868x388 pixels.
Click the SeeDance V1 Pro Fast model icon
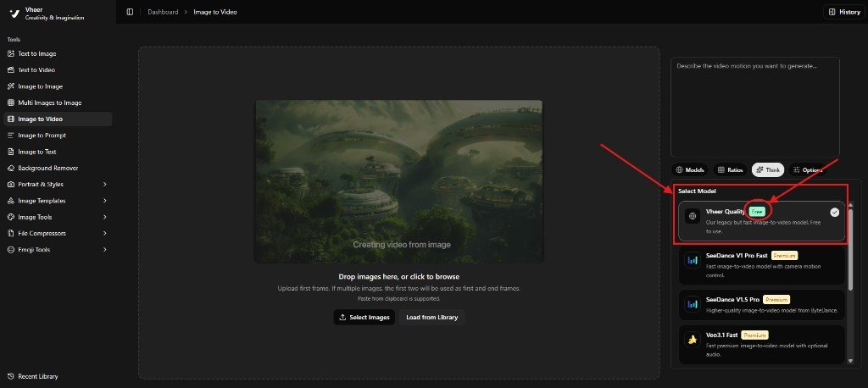(x=693, y=260)
